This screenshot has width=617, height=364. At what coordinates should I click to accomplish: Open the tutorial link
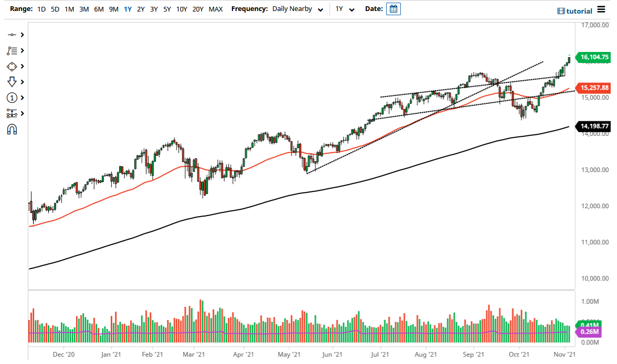pos(578,10)
